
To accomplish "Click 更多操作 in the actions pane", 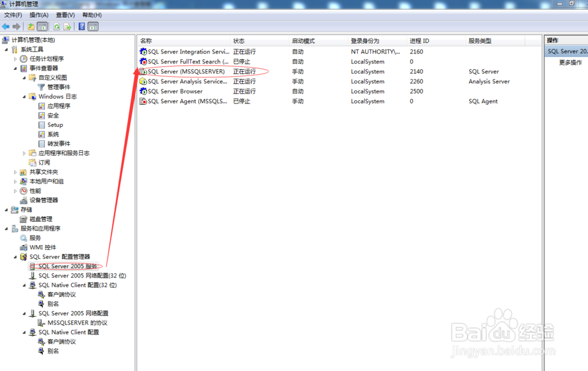I will pyautogui.click(x=570, y=63).
